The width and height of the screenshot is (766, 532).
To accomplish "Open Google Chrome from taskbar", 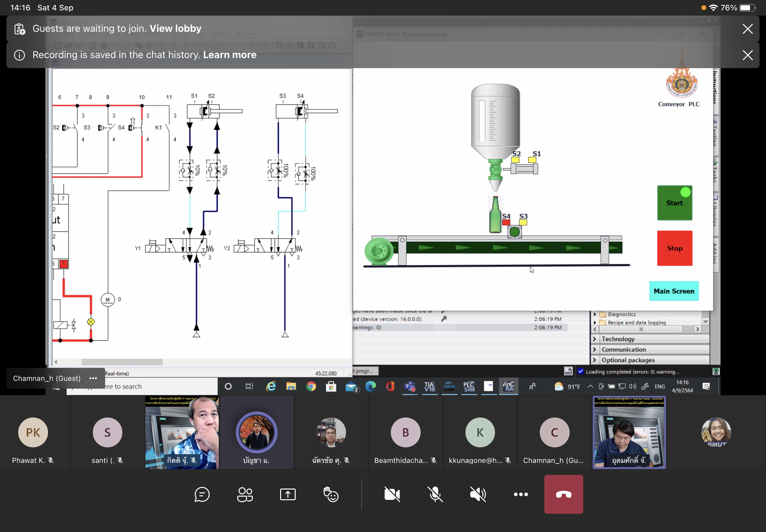I will pos(311,386).
